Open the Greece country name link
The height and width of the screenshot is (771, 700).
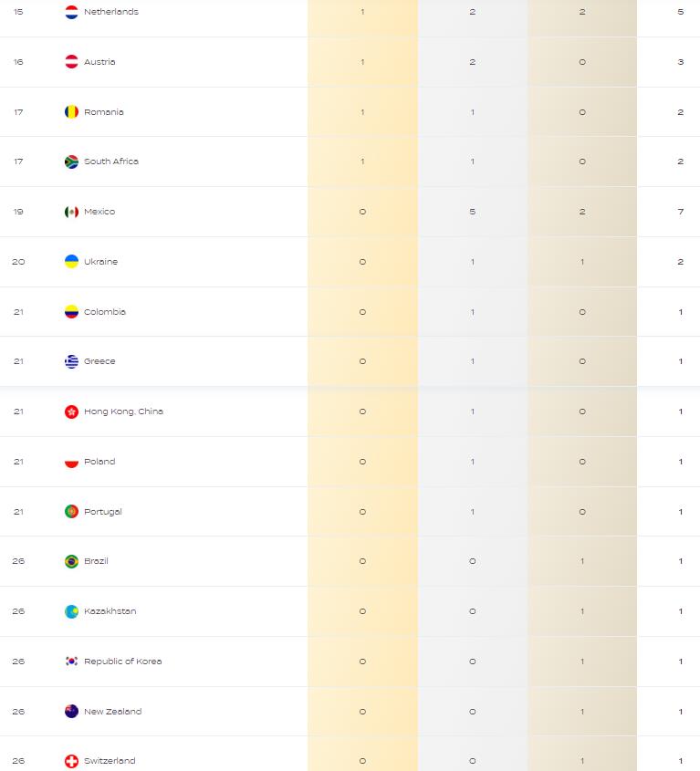click(x=99, y=361)
